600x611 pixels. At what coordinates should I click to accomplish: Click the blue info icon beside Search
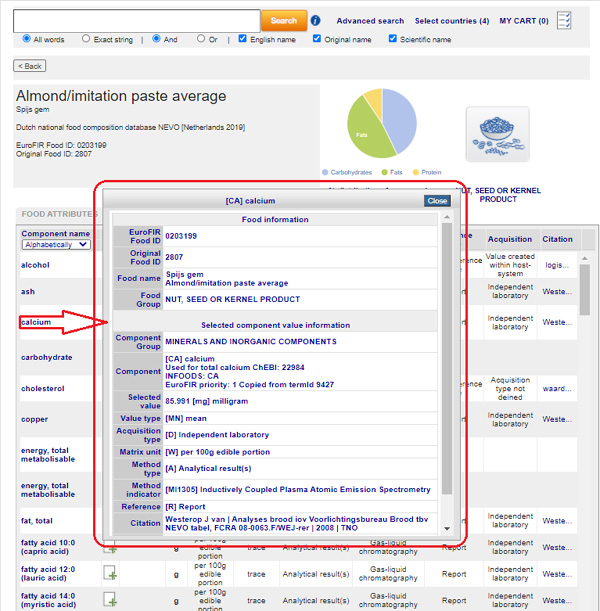[x=316, y=20]
